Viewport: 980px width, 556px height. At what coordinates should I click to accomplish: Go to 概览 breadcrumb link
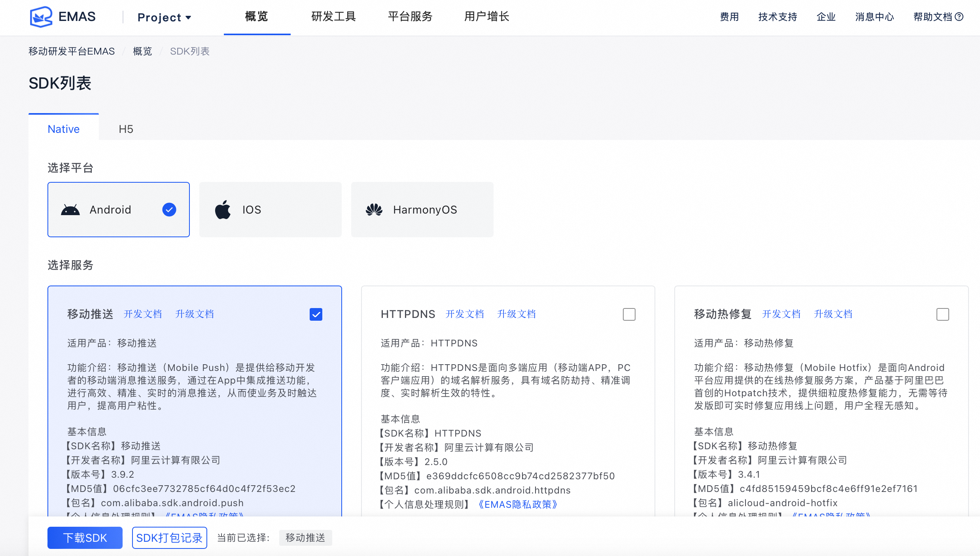pyautogui.click(x=142, y=51)
